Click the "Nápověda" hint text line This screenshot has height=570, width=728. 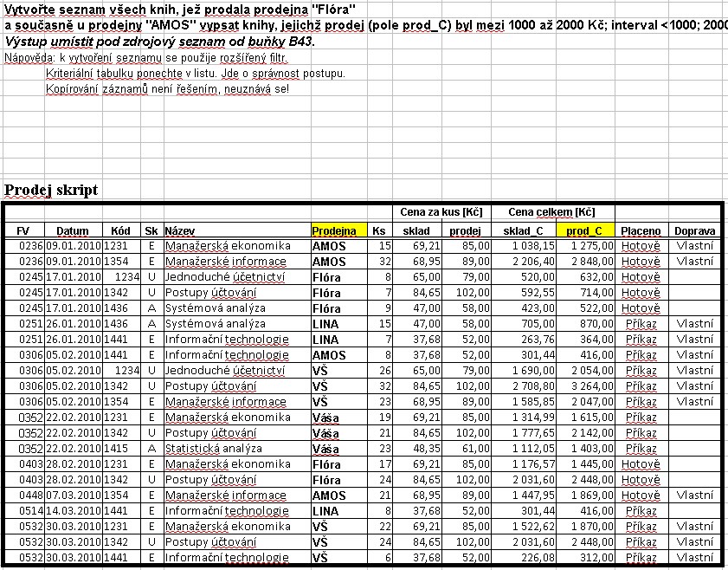145,58
